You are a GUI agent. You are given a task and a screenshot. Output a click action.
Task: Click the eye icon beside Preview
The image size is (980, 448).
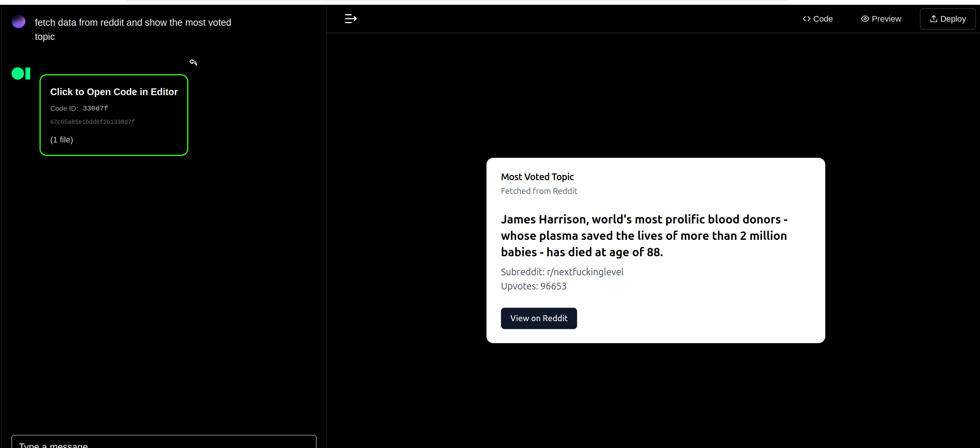(865, 19)
